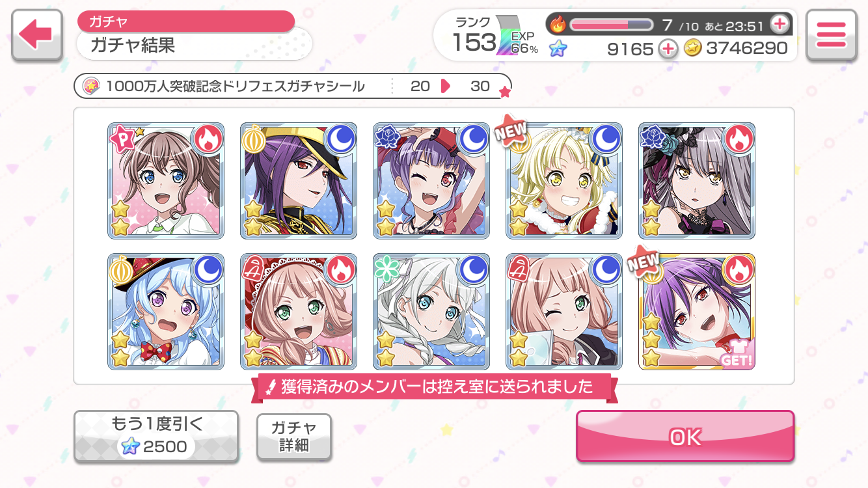
Task: Click もう1度引く 2500 button
Action: 156,436
